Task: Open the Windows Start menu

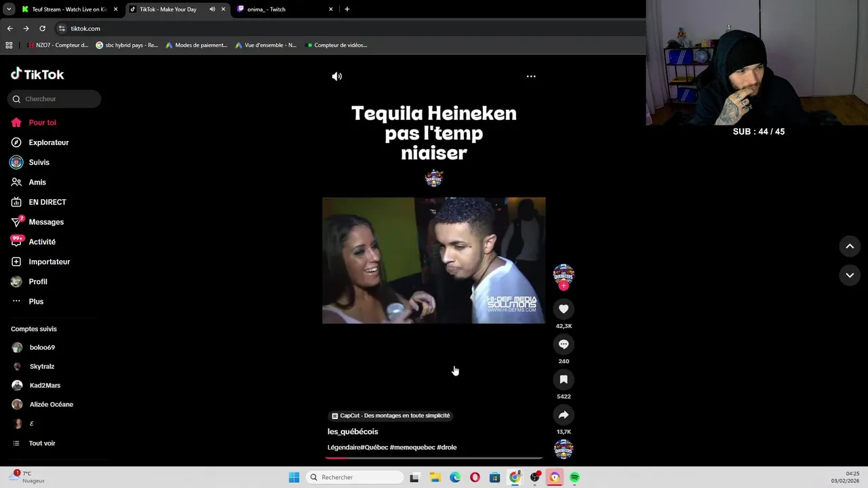Action: pos(294,478)
